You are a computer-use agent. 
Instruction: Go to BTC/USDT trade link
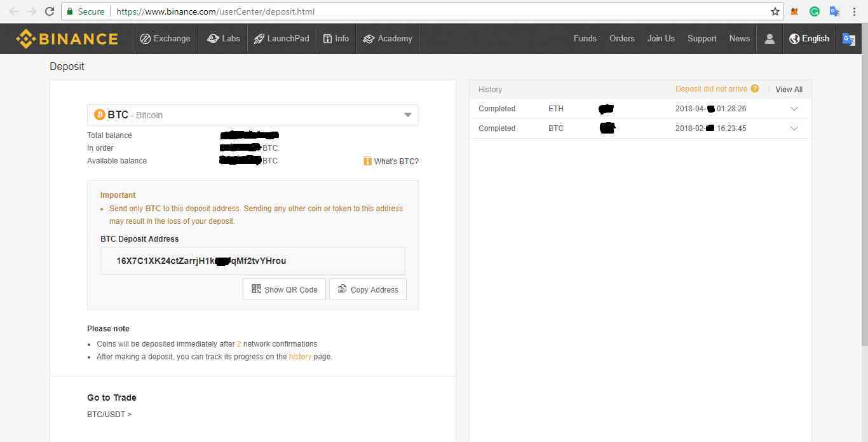click(x=109, y=415)
